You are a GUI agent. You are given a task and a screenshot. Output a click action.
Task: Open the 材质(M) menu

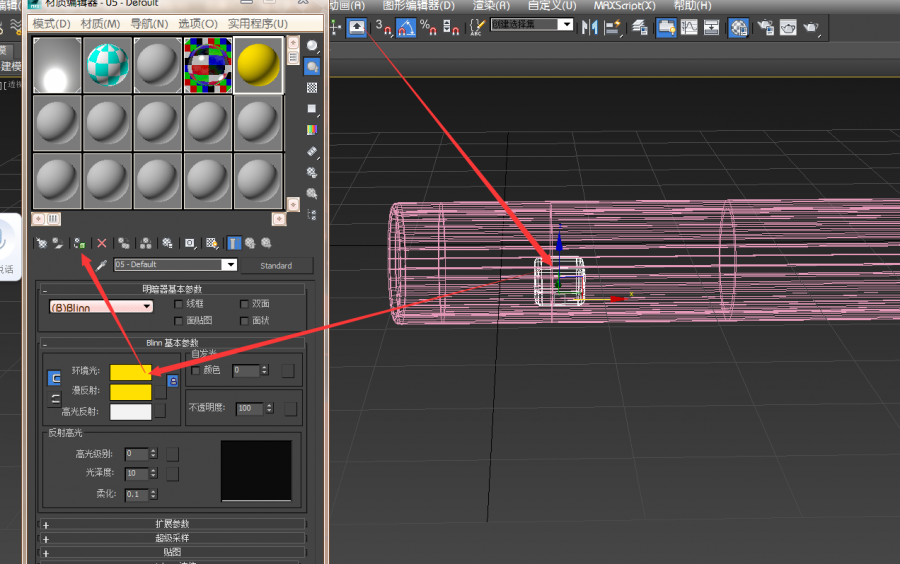[101, 23]
